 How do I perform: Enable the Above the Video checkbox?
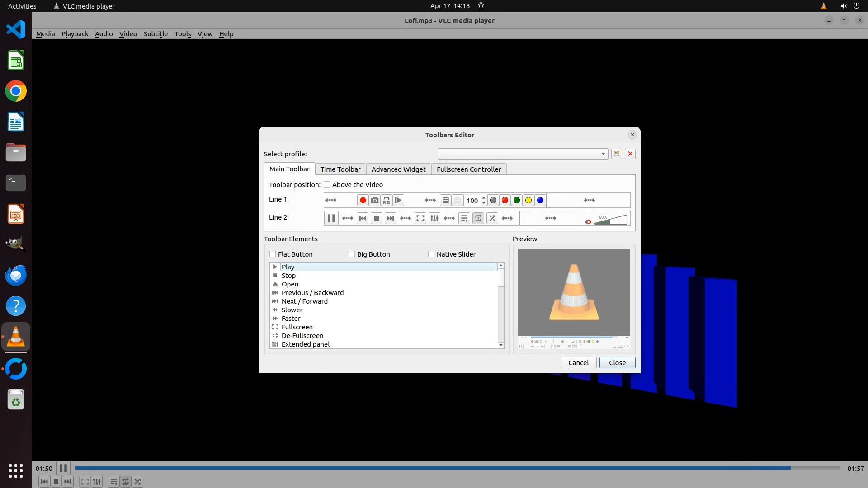click(x=327, y=184)
